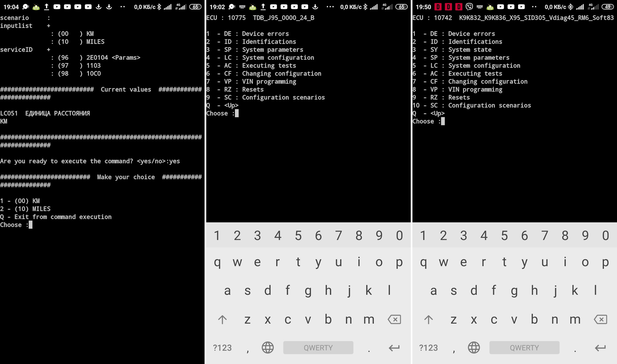617x364 pixels.
Task: Select System configuration option
Action: pyautogui.click(x=278, y=57)
